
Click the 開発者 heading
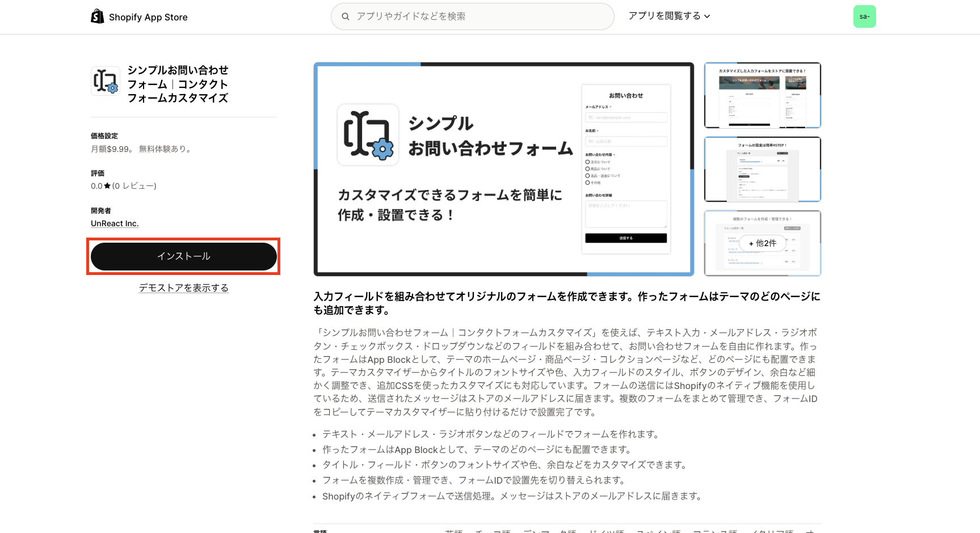pos(101,211)
